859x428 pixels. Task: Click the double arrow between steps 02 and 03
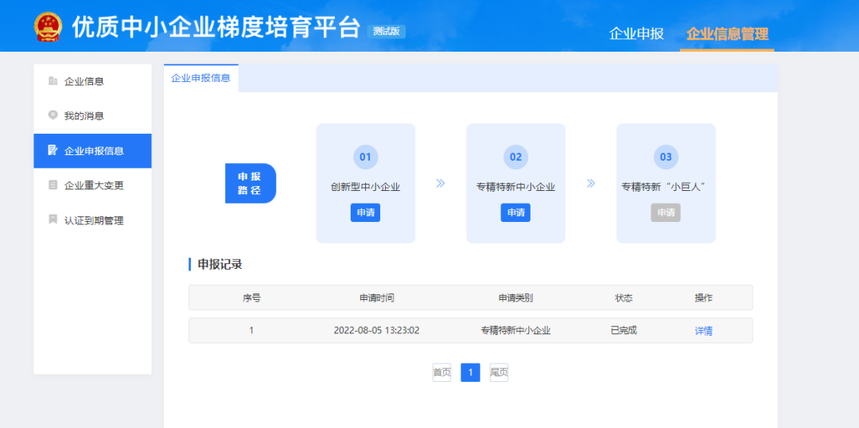coord(591,184)
